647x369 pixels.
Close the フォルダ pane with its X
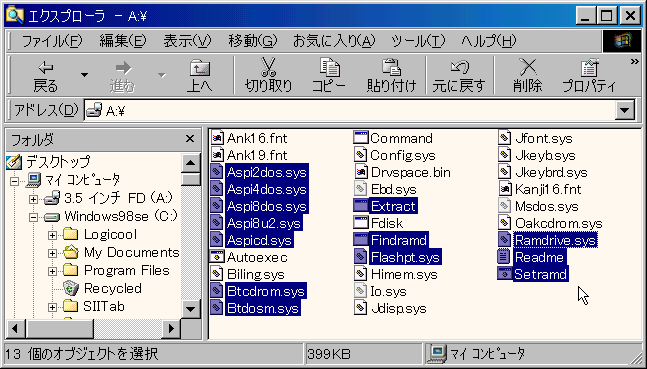[x=190, y=139]
